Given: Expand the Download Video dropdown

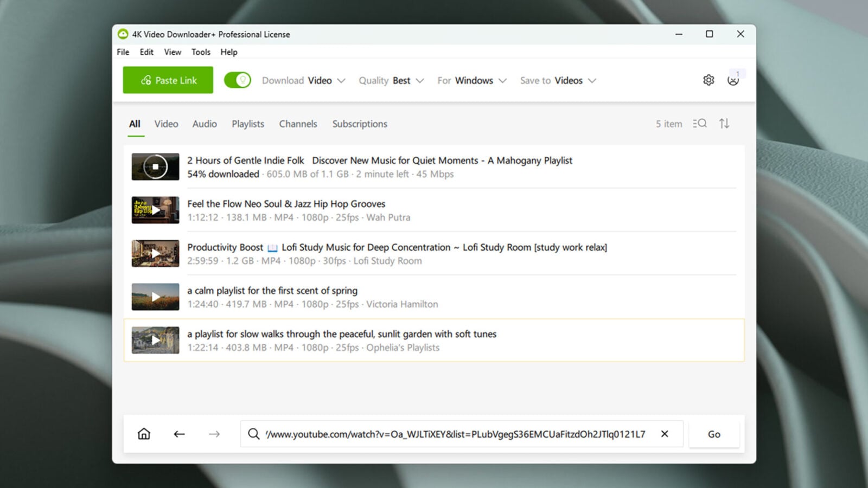Looking at the screenshot, I should pos(303,80).
